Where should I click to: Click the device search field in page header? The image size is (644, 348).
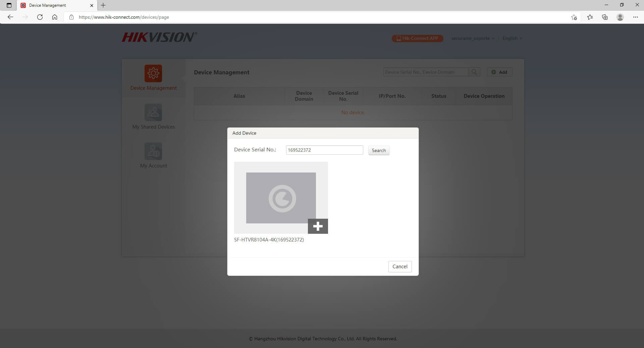426,72
